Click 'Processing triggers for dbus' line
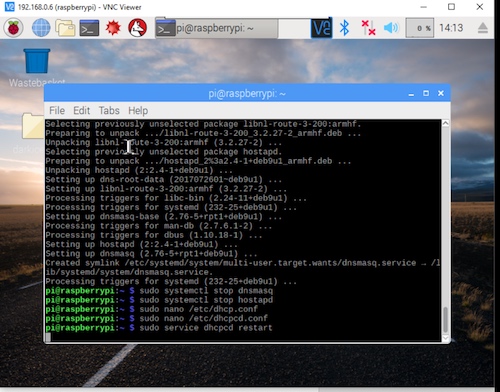500x392 pixels. [x=154, y=235]
